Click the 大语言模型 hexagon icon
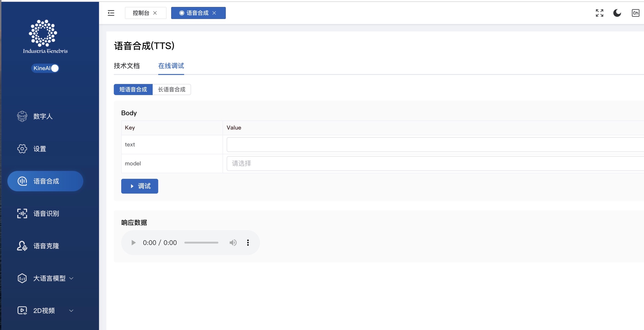Viewport: 644px width, 330px height. coord(22,278)
